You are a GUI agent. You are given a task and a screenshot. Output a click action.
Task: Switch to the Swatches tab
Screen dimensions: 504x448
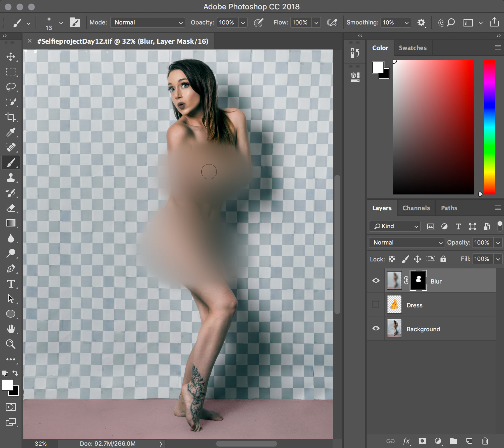pos(413,48)
